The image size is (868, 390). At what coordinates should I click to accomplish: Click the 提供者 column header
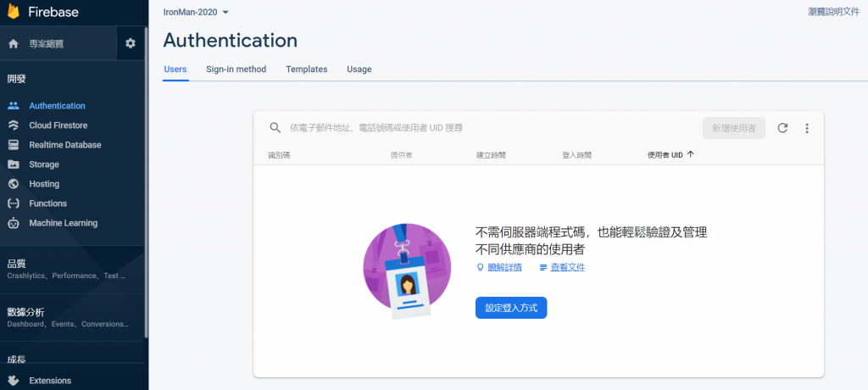click(401, 155)
